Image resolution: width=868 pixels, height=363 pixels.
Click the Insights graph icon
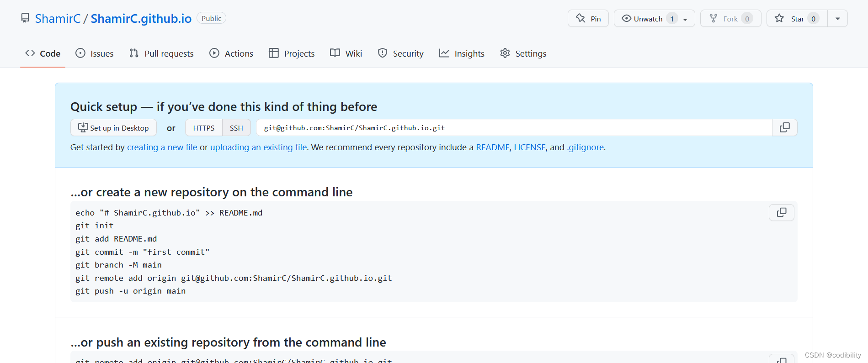[x=444, y=53]
